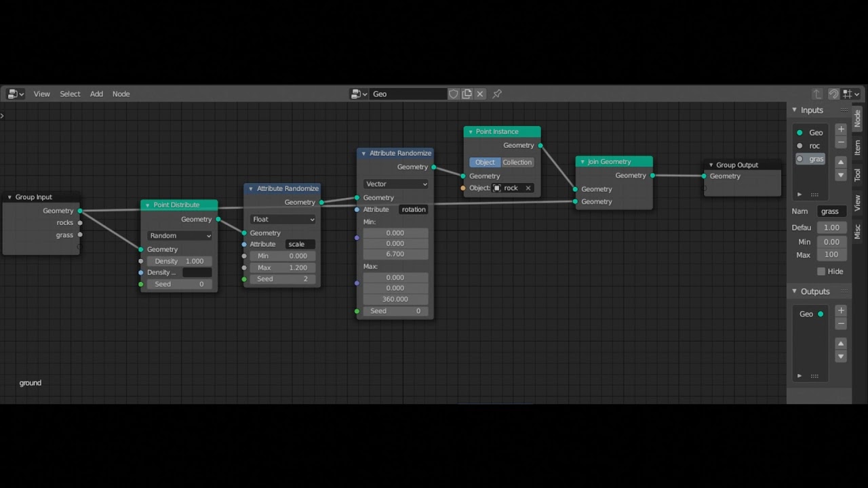Viewport: 868px width, 488px height.
Task: Click the go to parent node tree icon
Action: (817, 94)
